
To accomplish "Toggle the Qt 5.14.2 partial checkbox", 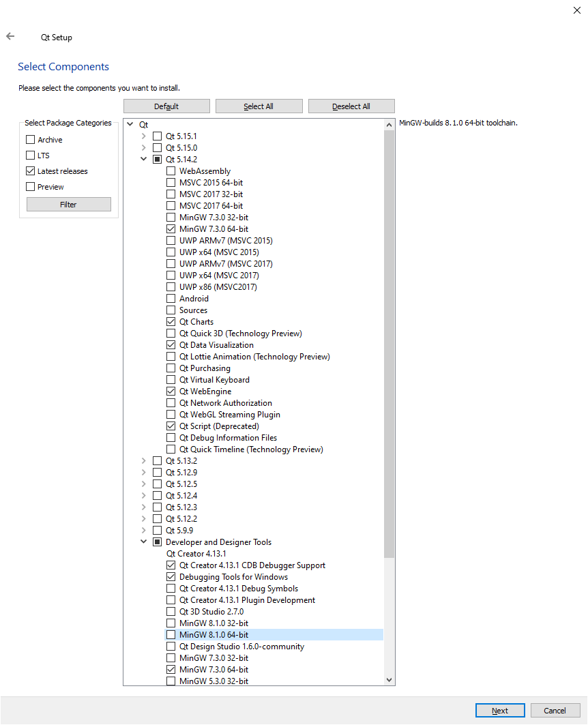I will tap(157, 159).
